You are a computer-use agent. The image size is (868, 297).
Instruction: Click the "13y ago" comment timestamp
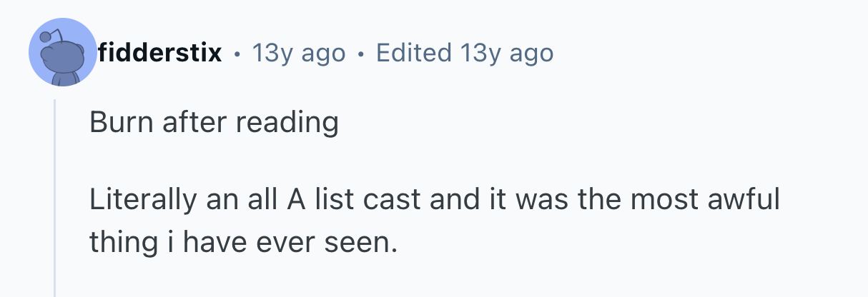(x=298, y=53)
